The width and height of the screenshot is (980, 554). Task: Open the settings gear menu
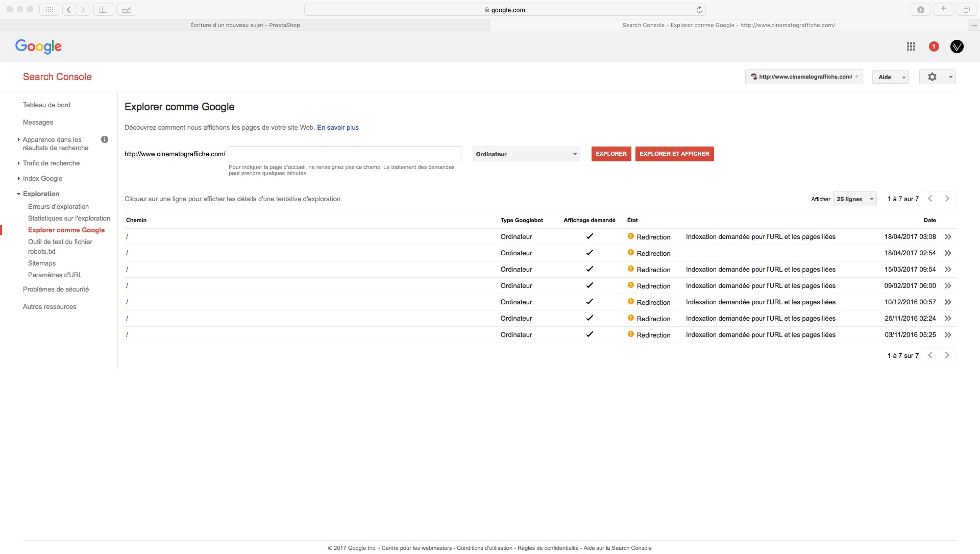coord(938,77)
